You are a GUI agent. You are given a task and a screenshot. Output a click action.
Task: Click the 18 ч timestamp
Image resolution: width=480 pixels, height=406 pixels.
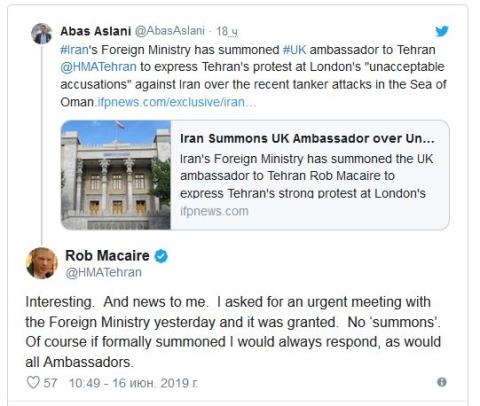click(x=227, y=31)
